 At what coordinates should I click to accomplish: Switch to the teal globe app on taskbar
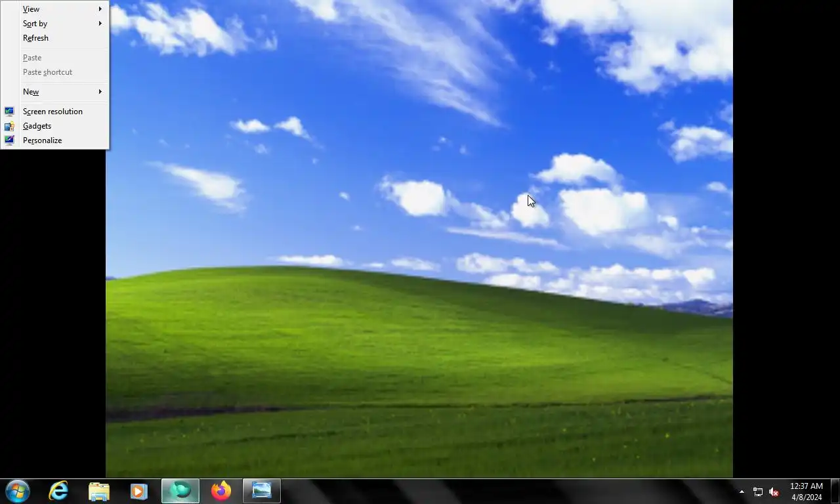tap(180, 491)
